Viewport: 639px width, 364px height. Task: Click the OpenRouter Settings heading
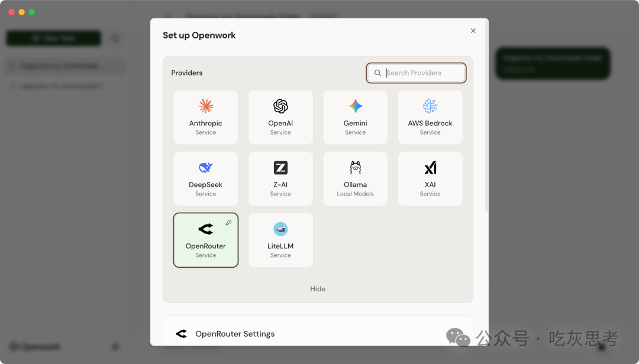click(x=235, y=334)
